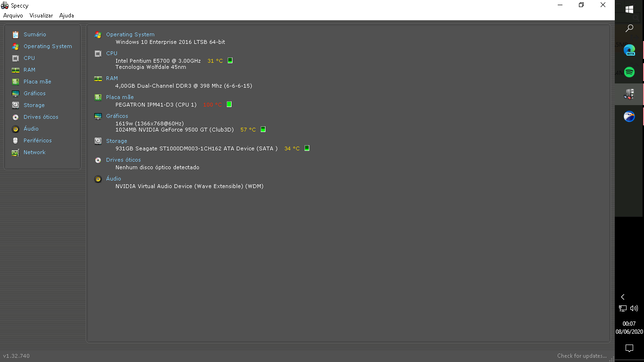Click the Sumário clipboard icon in sidebar
The width and height of the screenshot is (644, 362).
[x=16, y=34]
